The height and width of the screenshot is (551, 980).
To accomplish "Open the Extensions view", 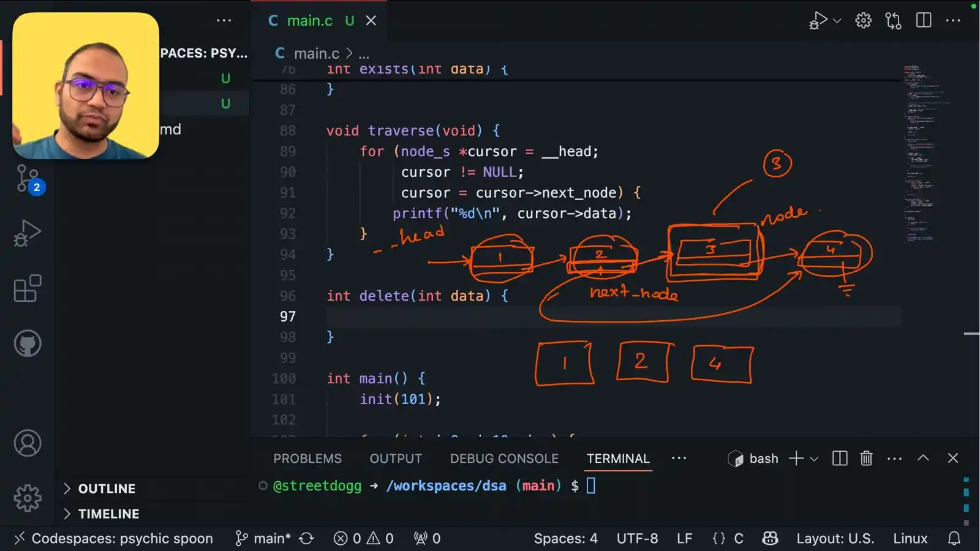I will pyautogui.click(x=27, y=288).
